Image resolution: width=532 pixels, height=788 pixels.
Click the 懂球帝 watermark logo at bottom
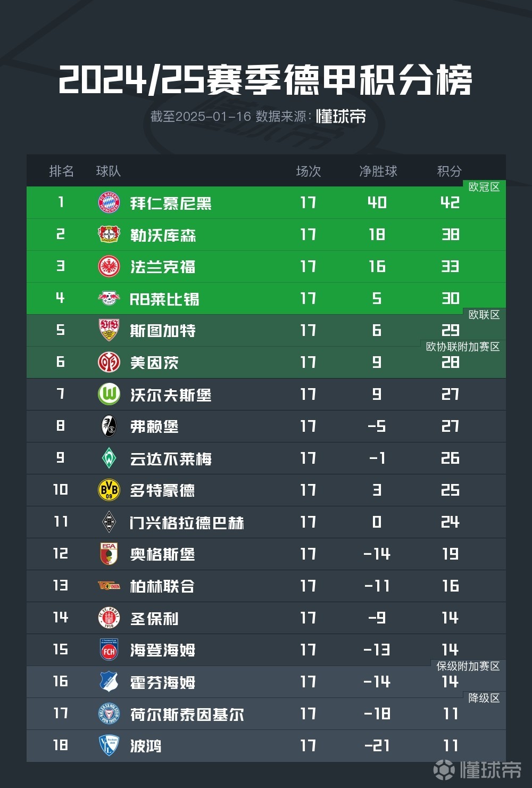[x=477, y=769]
